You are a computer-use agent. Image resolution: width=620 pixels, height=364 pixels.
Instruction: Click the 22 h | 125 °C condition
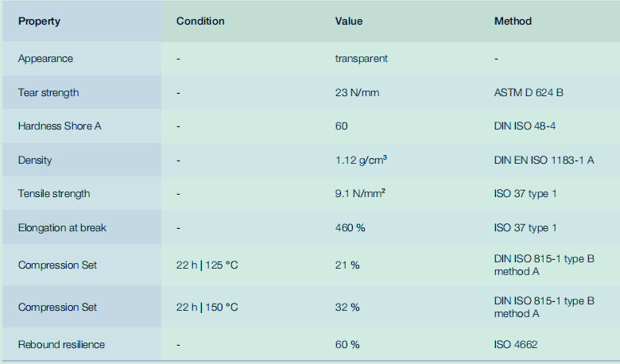pyautogui.click(x=207, y=265)
